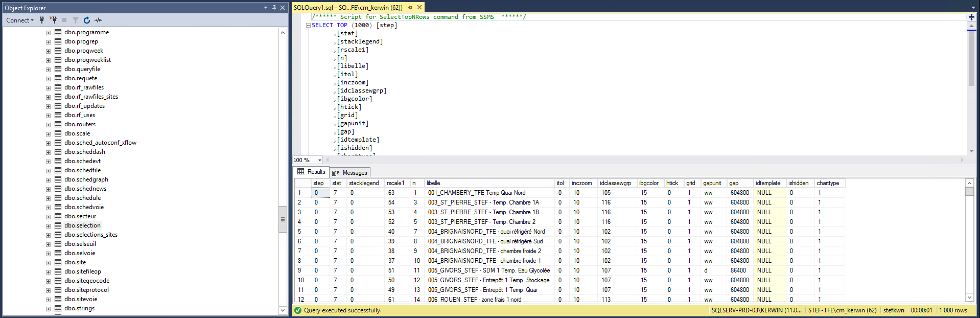
Task: Open the Object Explorer window position dropdown
Action: click(x=265, y=8)
